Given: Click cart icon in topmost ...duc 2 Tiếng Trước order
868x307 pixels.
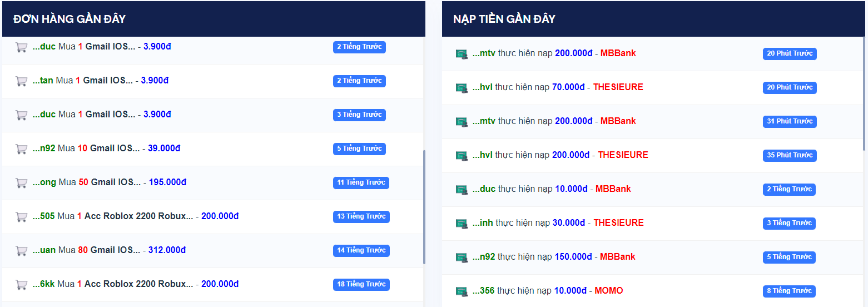Looking at the screenshot, I should coord(21,47).
